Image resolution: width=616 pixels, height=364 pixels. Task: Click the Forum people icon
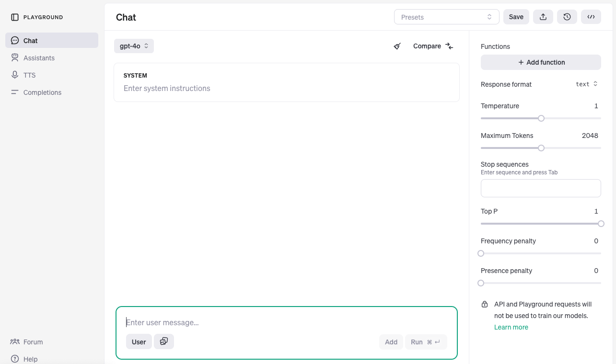tap(15, 341)
